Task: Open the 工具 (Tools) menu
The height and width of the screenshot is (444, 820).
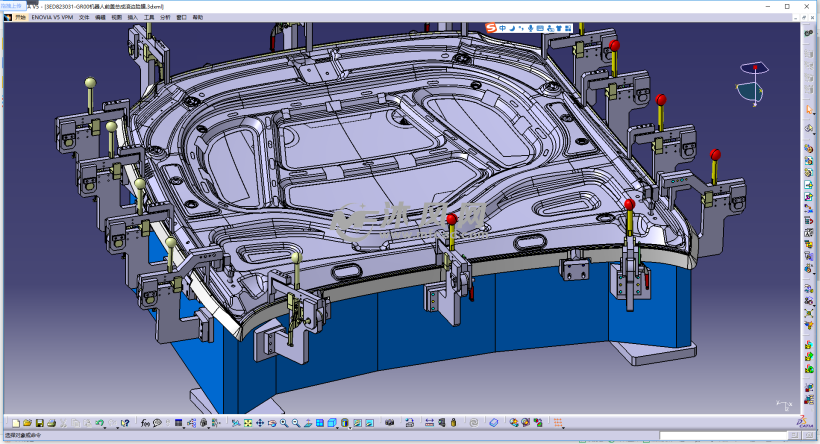Action: pyautogui.click(x=149, y=17)
